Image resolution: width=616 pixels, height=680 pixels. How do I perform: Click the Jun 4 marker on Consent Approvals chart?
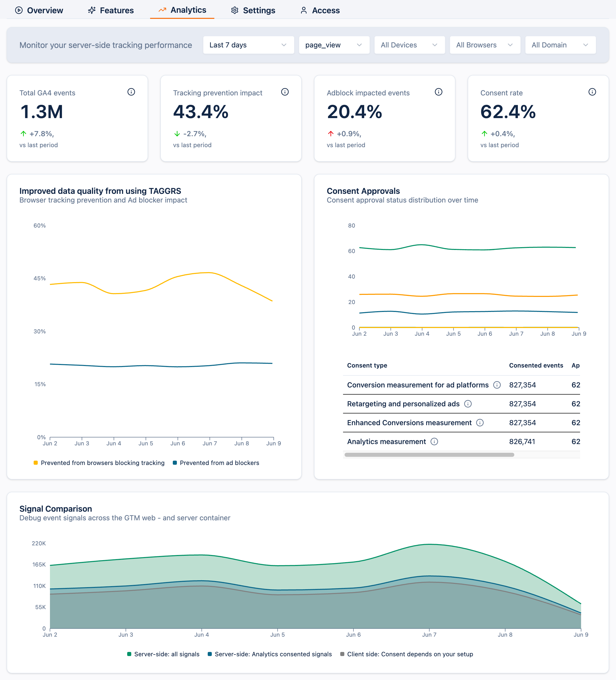point(422,334)
